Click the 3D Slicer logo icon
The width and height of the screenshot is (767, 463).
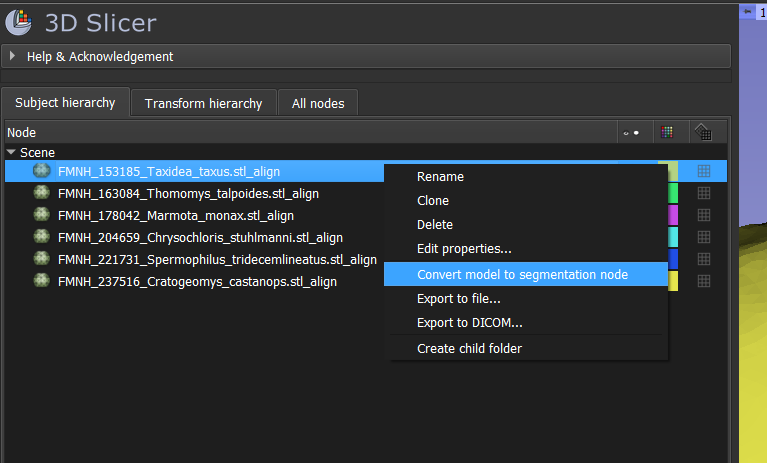coord(19,22)
